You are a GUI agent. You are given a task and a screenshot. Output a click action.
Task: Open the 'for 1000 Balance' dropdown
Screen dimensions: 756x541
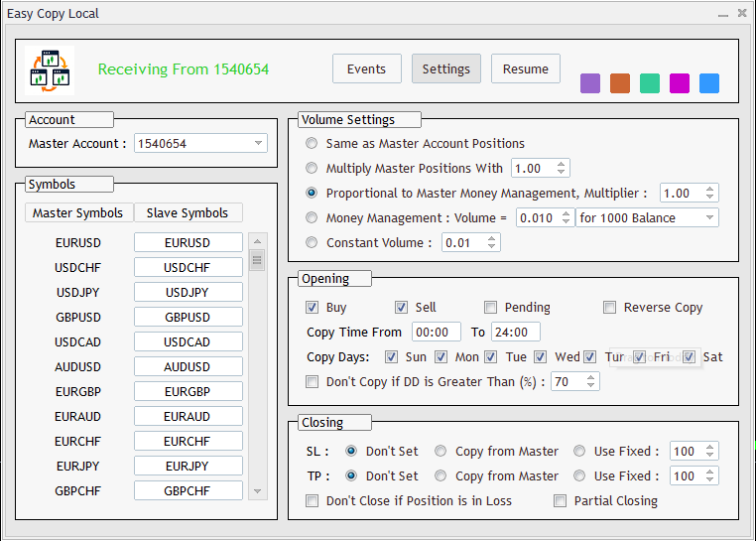point(647,217)
